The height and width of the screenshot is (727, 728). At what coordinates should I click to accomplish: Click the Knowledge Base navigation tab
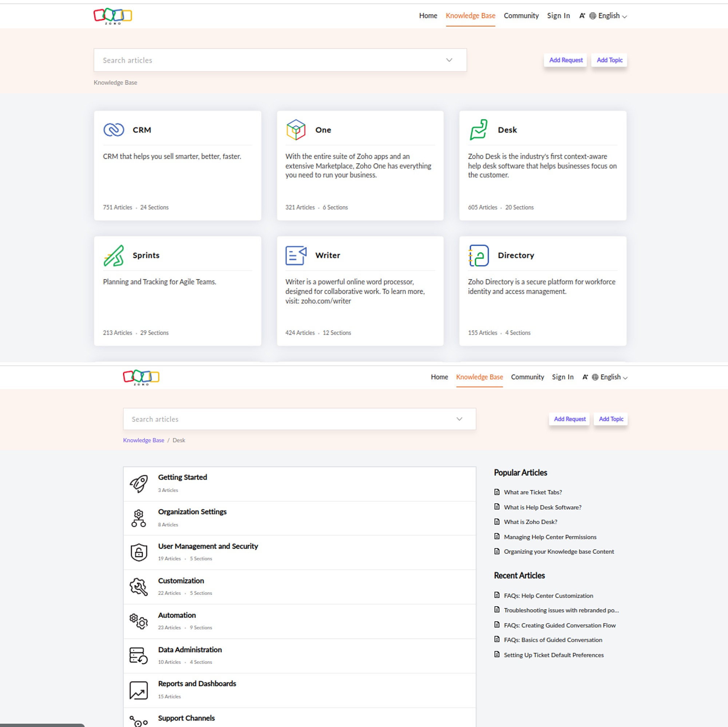(x=471, y=15)
